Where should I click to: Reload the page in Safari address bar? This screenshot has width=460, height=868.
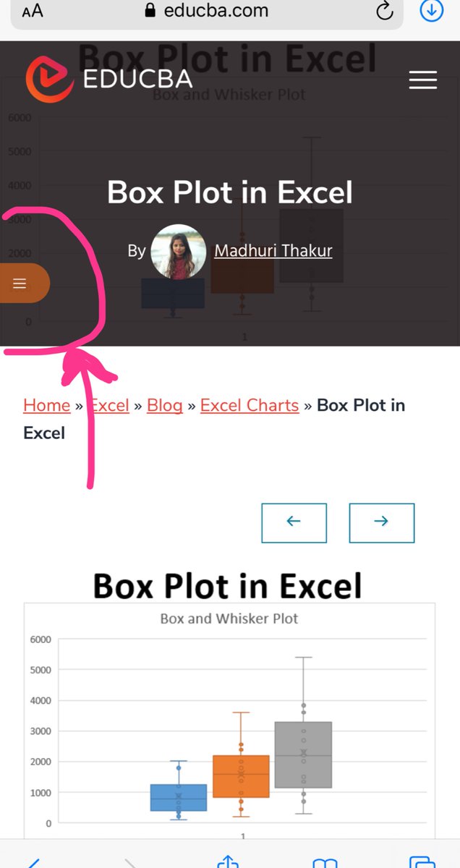click(x=385, y=10)
